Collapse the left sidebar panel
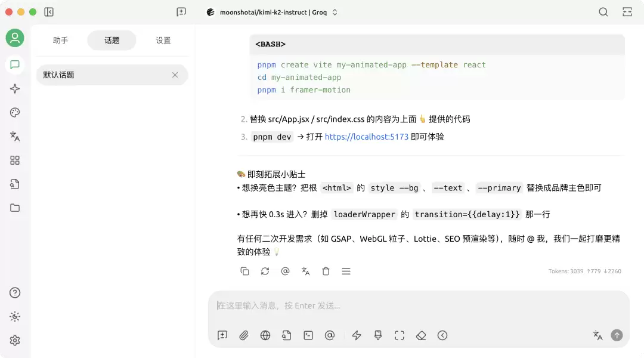644x358 pixels. coord(49,12)
